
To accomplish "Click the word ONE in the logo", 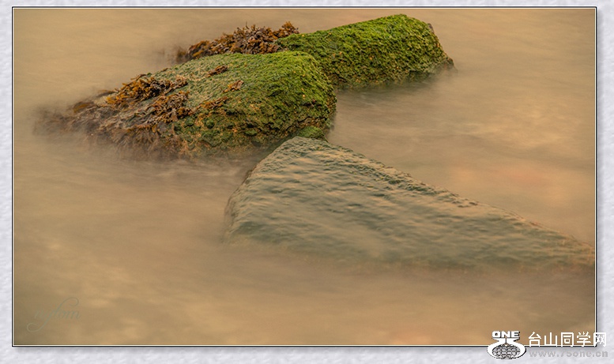I will (x=506, y=336).
